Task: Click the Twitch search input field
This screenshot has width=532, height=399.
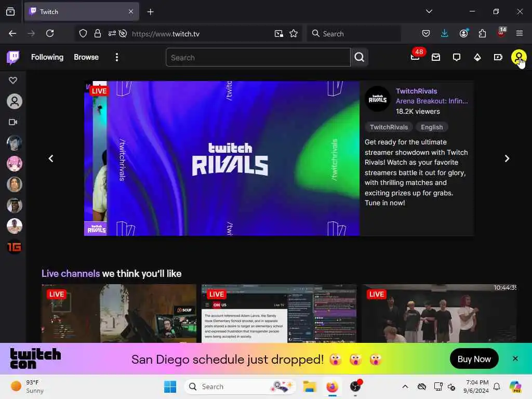Action: (x=258, y=57)
